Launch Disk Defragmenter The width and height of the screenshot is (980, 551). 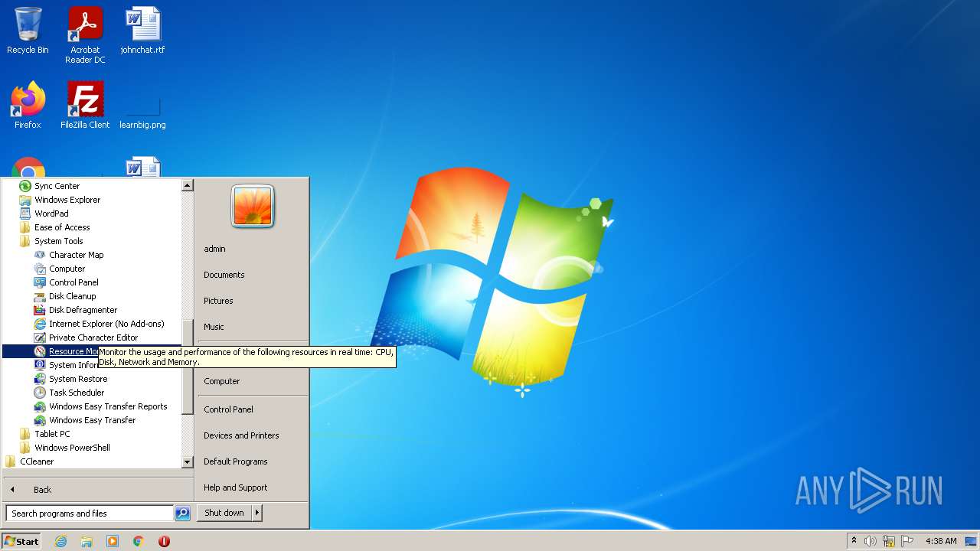pyautogui.click(x=83, y=310)
